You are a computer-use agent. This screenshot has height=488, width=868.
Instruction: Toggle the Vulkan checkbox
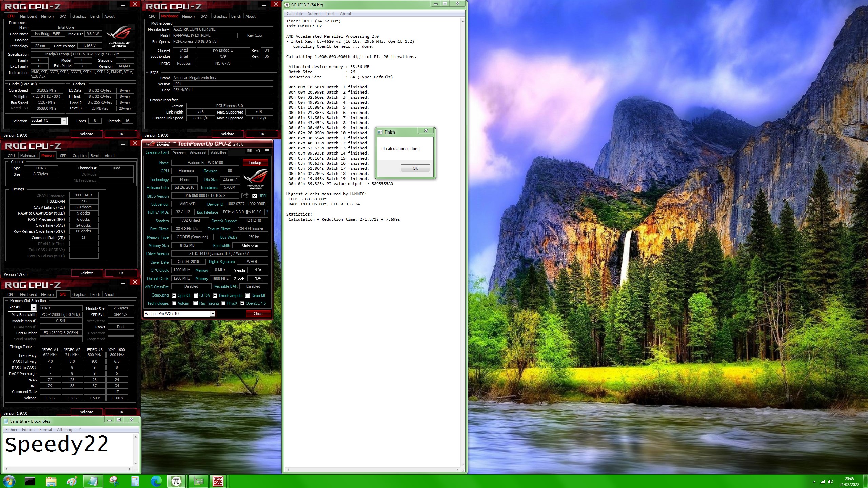pyautogui.click(x=174, y=303)
